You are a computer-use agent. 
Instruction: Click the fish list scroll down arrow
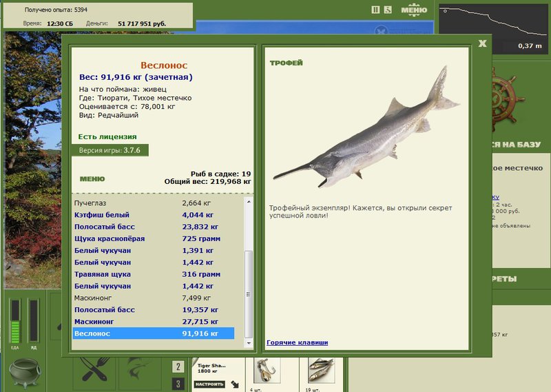(249, 343)
